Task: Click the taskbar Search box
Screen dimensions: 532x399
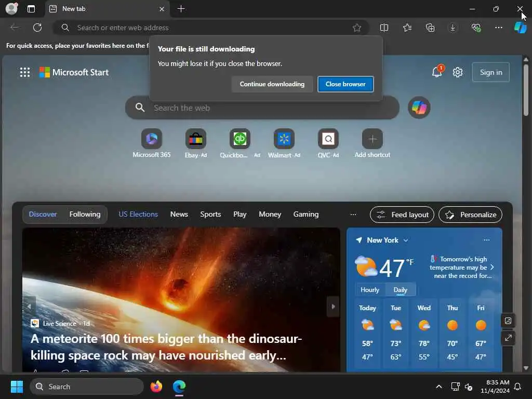Action: click(x=87, y=387)
